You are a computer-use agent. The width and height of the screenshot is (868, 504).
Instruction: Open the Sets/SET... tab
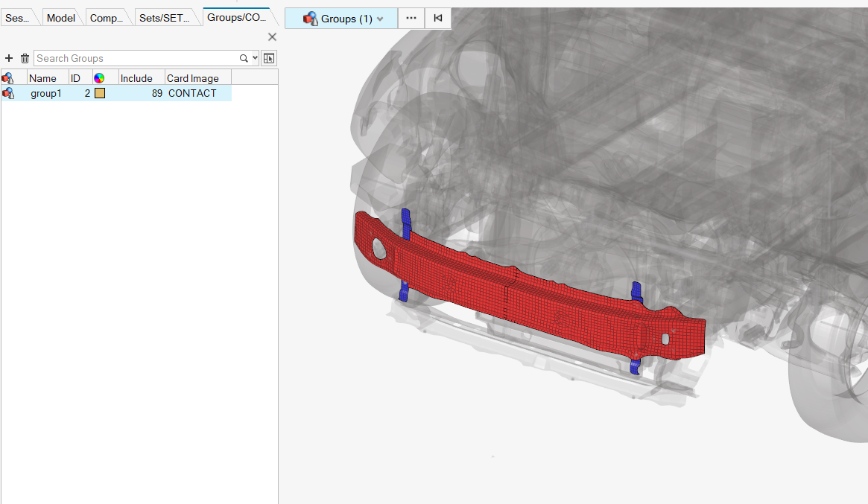coord(165,18)
